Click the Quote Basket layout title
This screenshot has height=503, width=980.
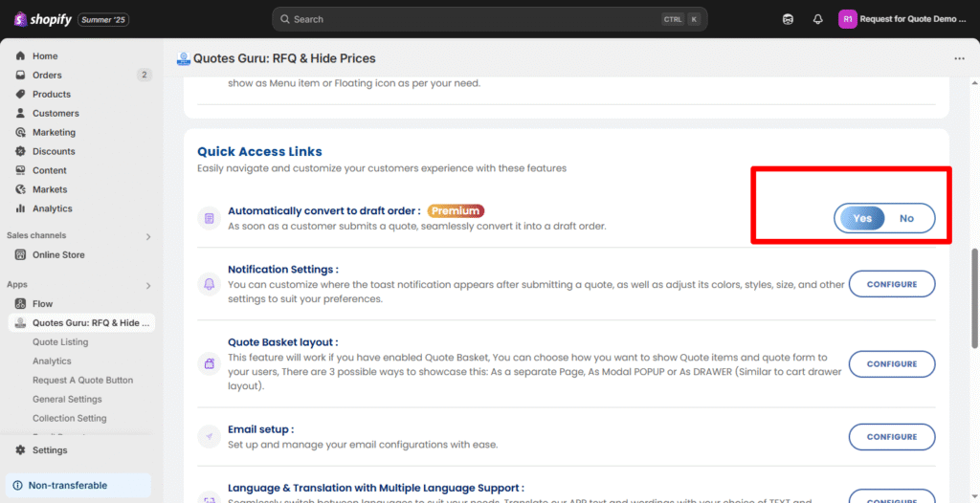(x=283, y=342)
